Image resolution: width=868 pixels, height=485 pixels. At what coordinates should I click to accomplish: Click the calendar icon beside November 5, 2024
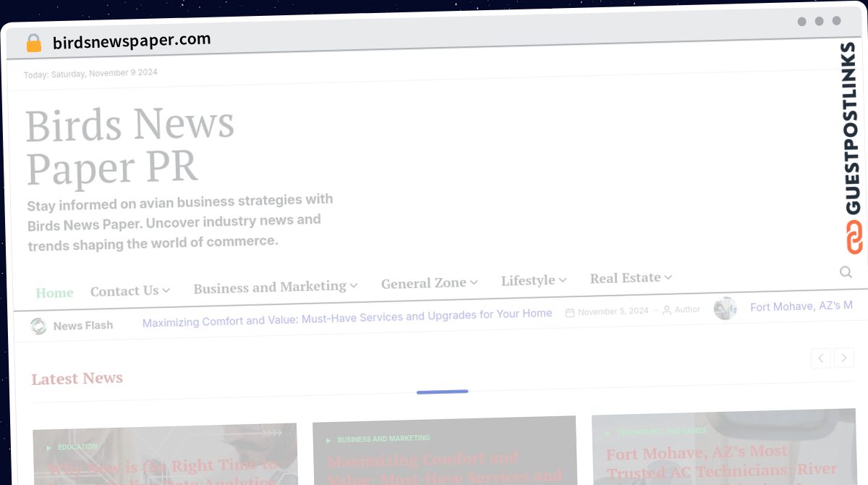tap(570, 312)
